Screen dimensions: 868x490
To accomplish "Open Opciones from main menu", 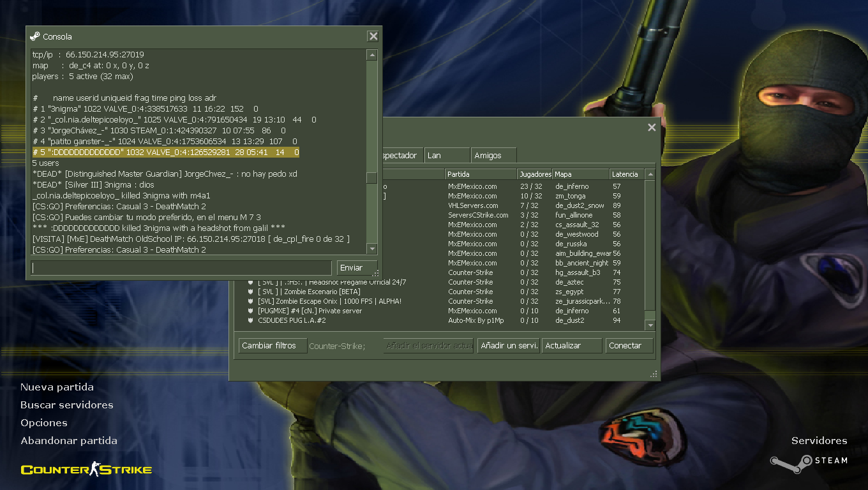I will [x=44, y=423].
